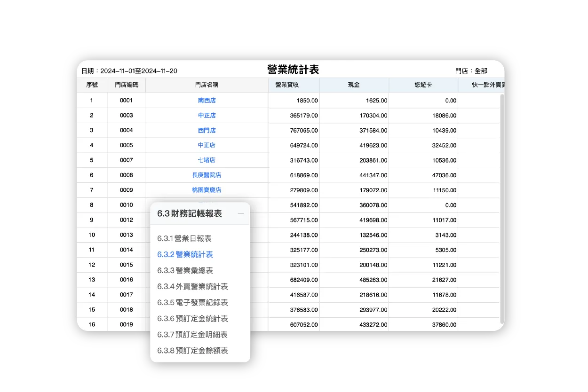Click the 現金 value 250273.00
588x392 pixels.
click(x=373, y=250)
